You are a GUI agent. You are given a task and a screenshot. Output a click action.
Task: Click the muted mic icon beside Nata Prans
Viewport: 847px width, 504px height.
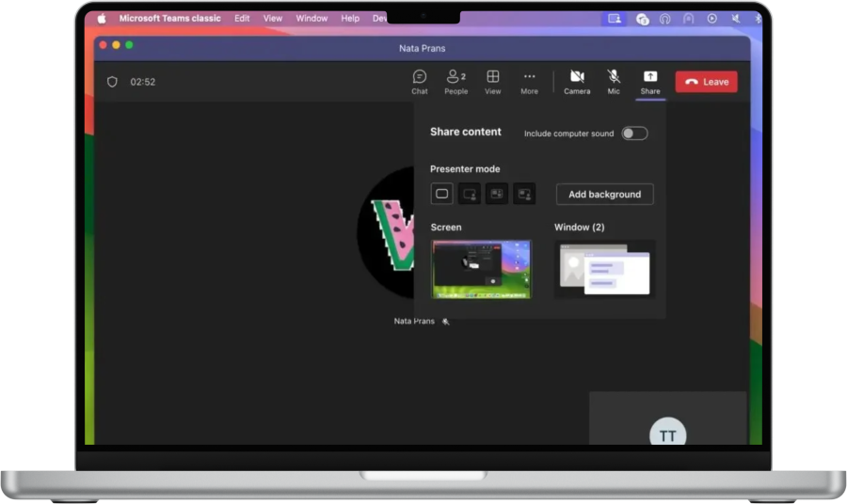click(x=446, y=322)
